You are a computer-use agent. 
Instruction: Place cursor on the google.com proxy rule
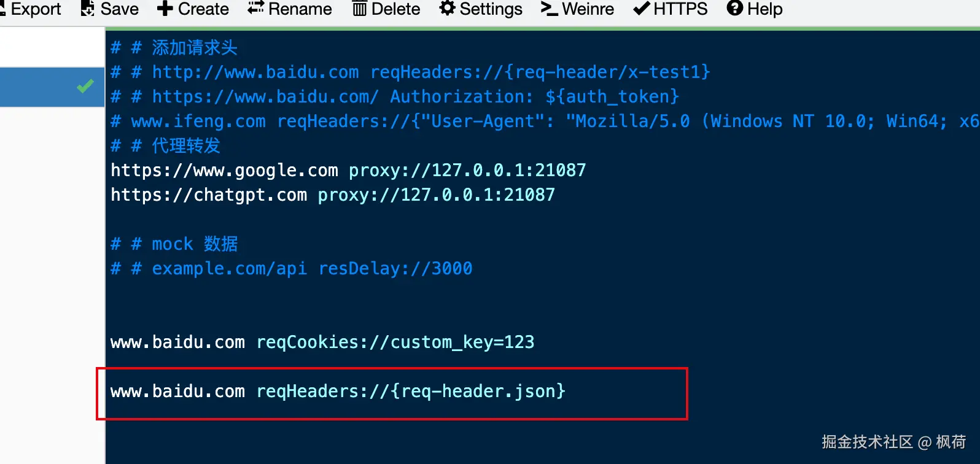coord(348,170)
